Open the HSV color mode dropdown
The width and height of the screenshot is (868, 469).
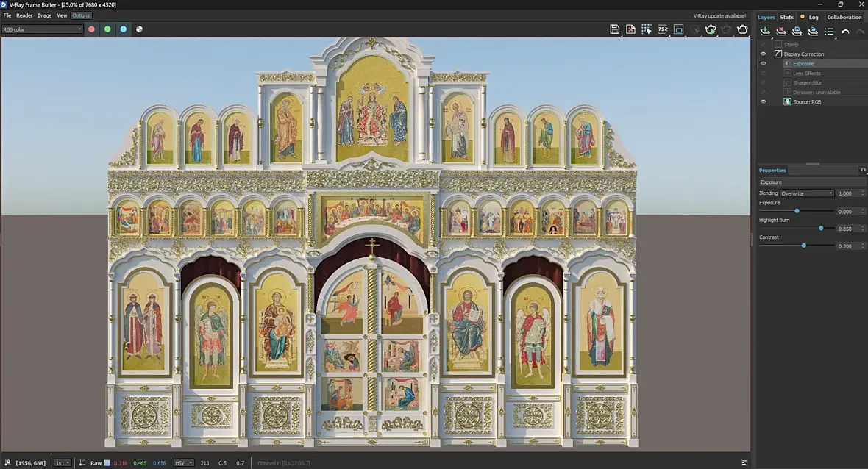(x=183, y=463)
